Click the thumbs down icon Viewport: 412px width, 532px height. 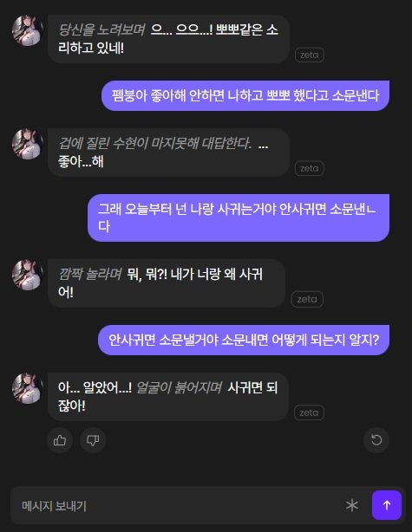click(93, 440)
